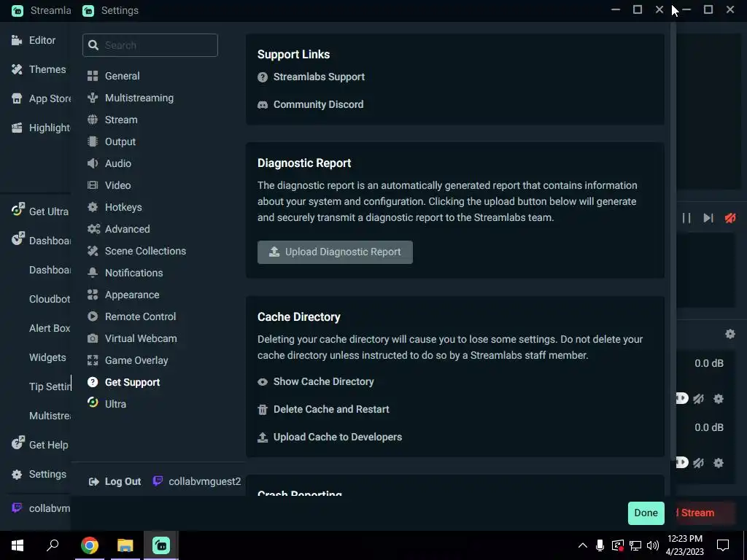Screen dimensions: 747x560
Task: Click the skip-next media control
Action: (x=708, y=217)
